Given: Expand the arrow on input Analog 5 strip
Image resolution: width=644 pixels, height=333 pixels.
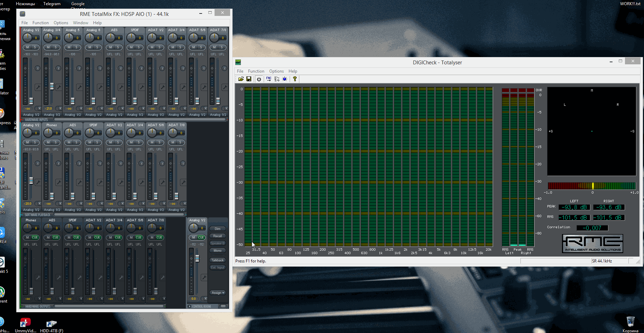Looking at the screenshot, I should [x=81, y=109].
